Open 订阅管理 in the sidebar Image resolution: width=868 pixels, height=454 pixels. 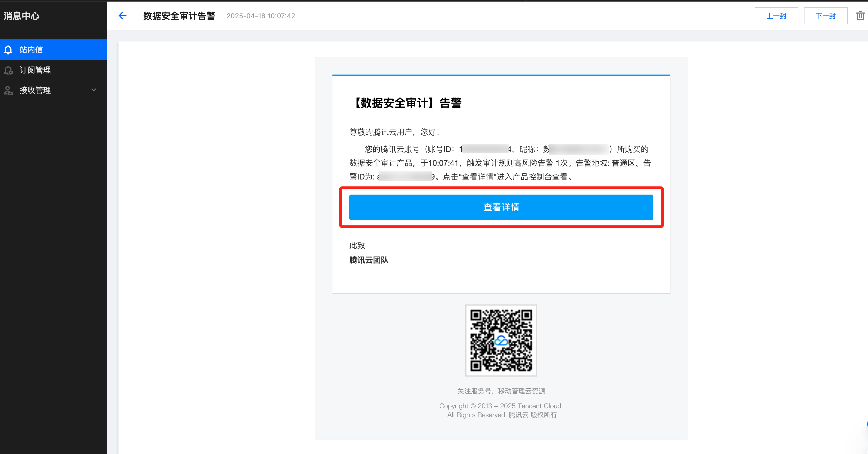54,70
